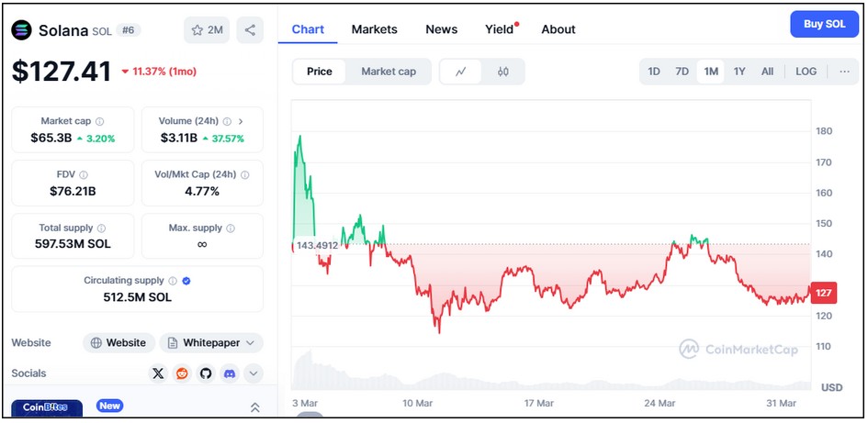Open the X (Twitter) social icon
Viewport: 868px width, 423px height.
click(x=158, y=373)
